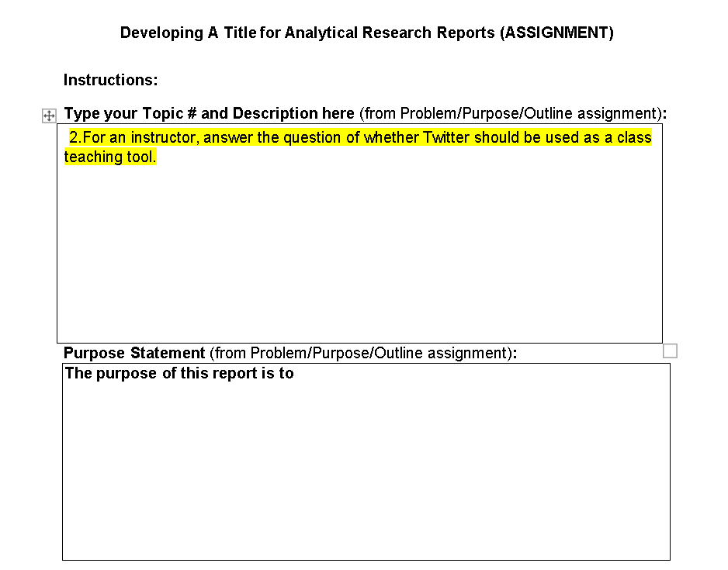Click the document title heading text
The width and height of the screenshot is (728, 570).
(x=367, y=33)
